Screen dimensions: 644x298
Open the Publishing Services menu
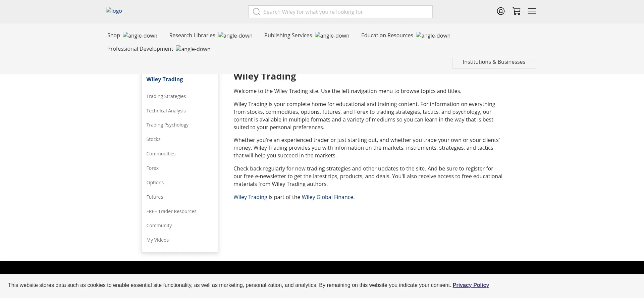tap(288, 35)
